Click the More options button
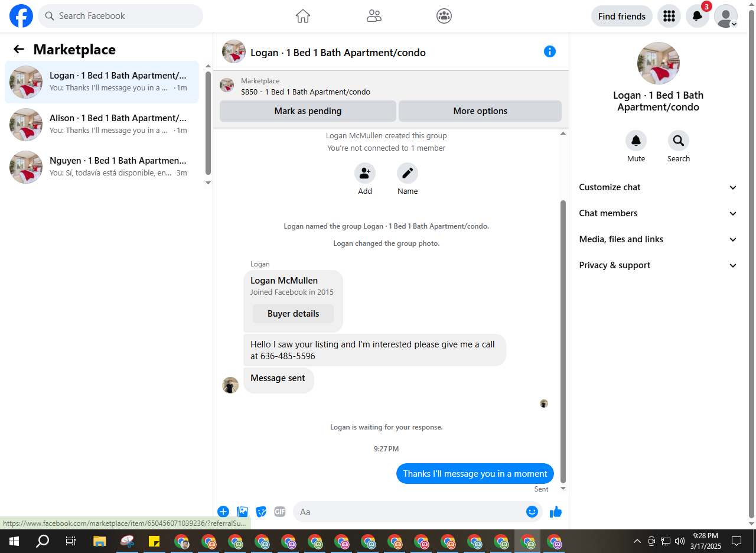Viewport: 756px width, 553px height. pos(480,111)
